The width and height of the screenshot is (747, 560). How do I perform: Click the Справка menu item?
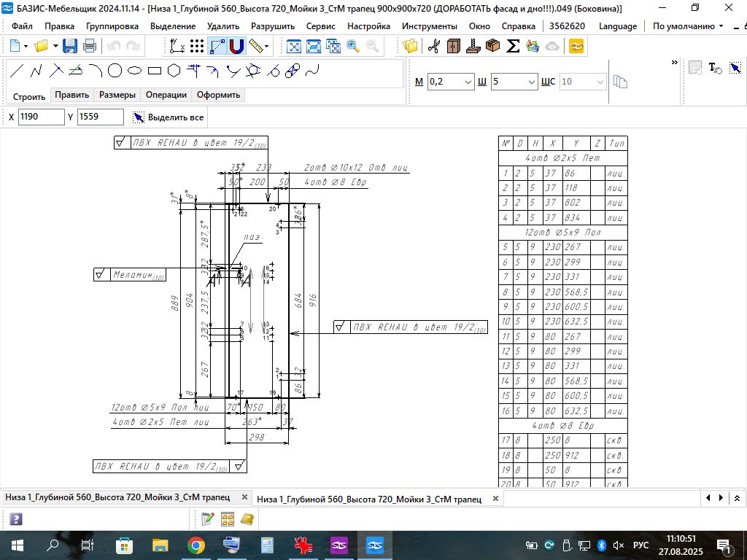tap(519, 26)
